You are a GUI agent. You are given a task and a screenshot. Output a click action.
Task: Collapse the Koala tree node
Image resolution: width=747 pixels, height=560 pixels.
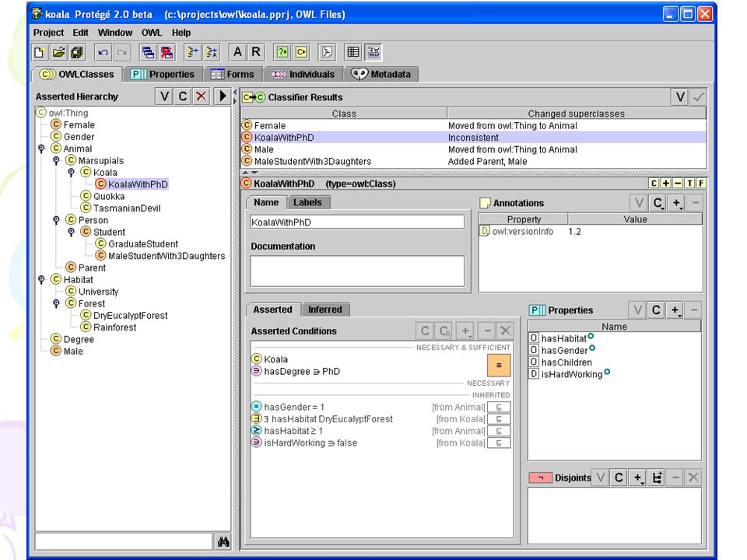point(71,173)
